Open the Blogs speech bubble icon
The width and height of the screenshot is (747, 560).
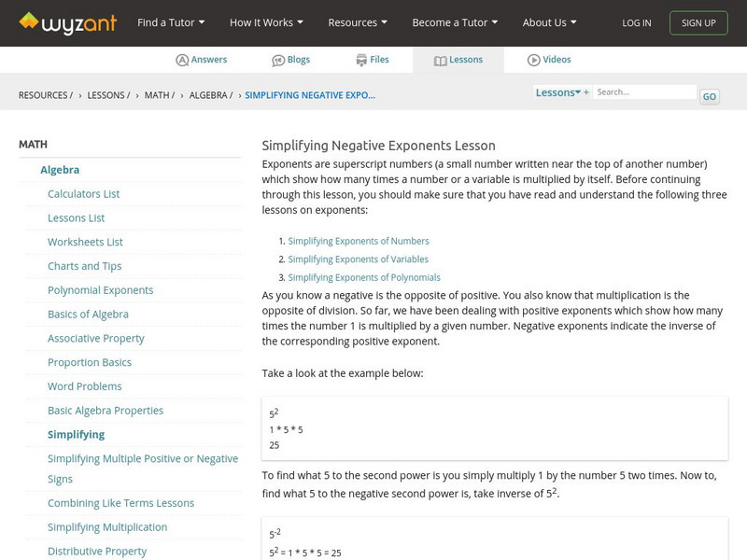pos(278,60)
